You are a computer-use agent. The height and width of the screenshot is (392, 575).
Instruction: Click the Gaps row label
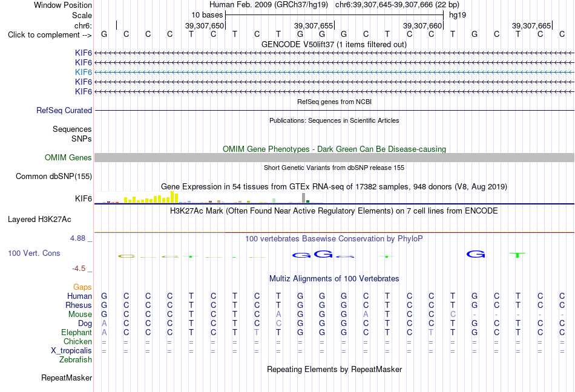82,287
